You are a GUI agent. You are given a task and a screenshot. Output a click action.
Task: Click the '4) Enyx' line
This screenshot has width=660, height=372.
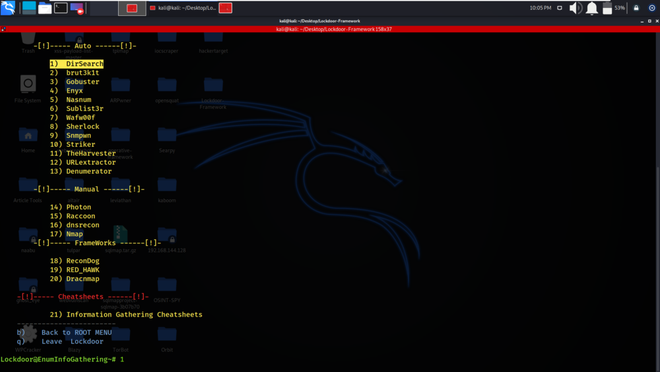point(66,90)
